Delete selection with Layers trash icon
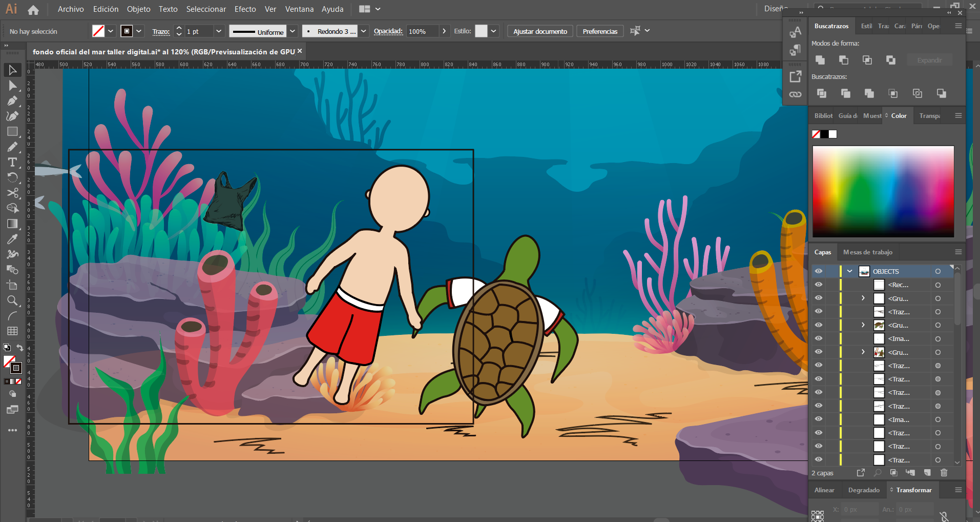This screenshot has height=522, width=980. tap(944, 473)
